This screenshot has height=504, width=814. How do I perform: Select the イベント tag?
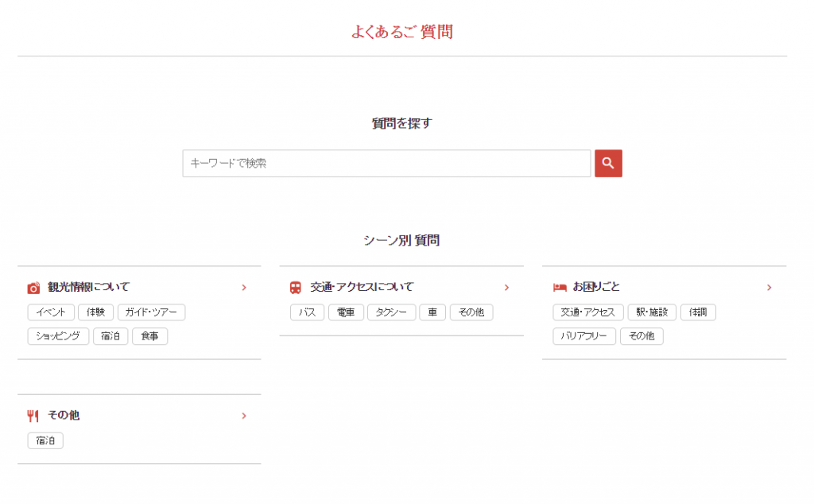[51, 312]
